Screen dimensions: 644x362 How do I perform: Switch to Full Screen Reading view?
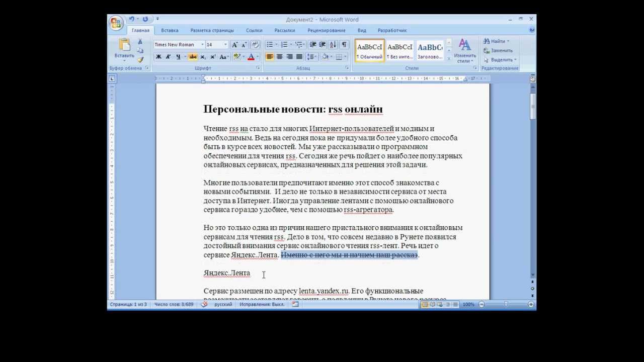coord(433,304)
